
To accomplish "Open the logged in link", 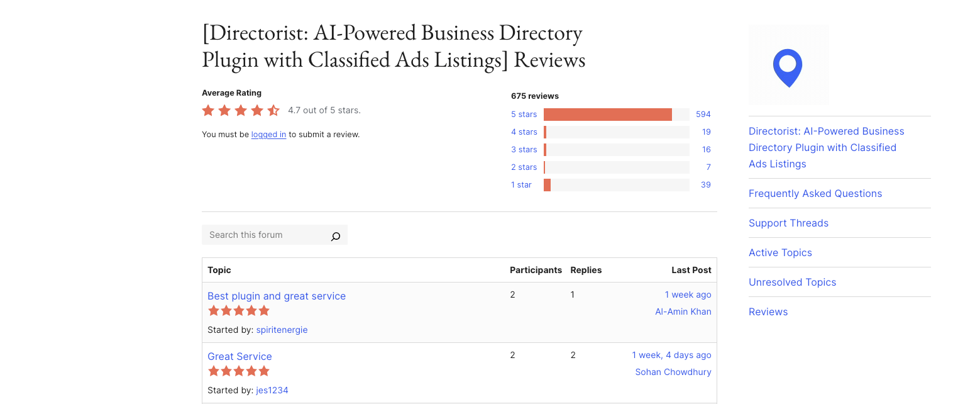I will coord(268,135).
